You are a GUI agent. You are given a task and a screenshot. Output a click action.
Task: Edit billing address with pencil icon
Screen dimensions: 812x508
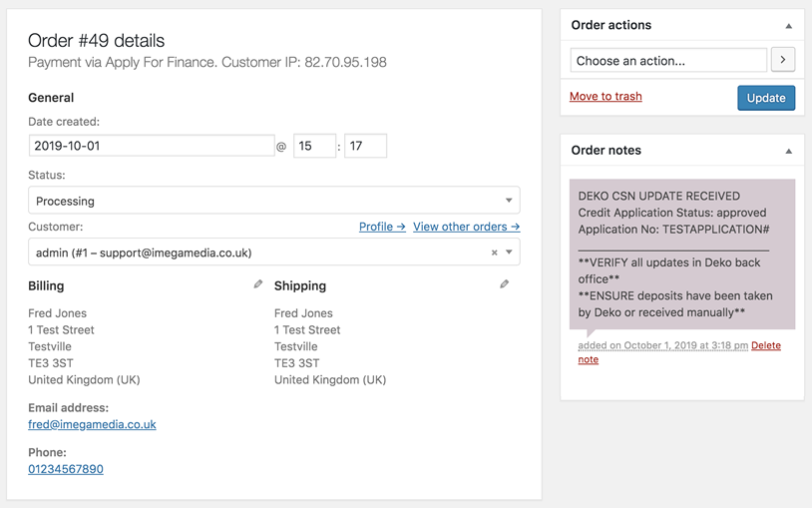pos(258,284)
